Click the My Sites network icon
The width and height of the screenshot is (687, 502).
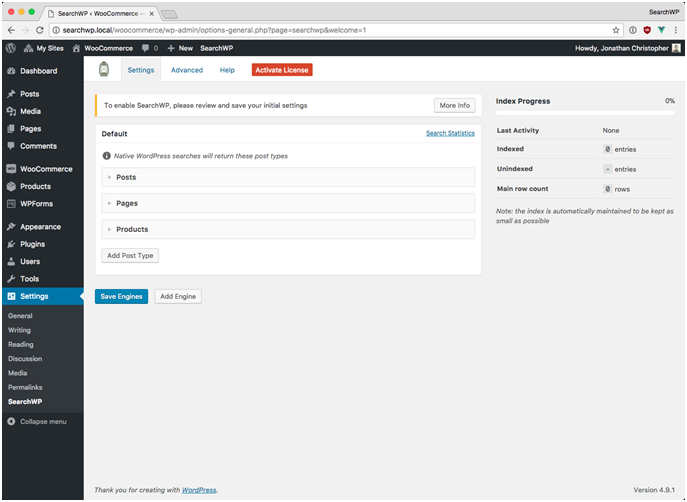click(28, 48)
